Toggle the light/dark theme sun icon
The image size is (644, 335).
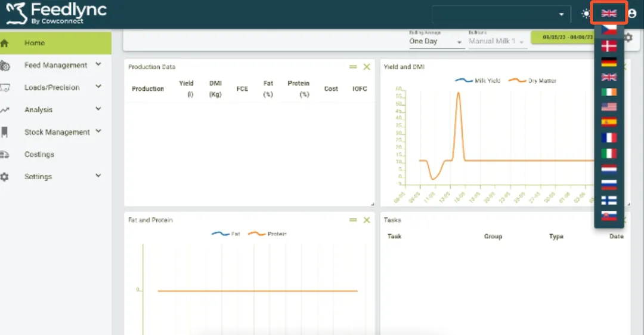pyautogui.click(x=585, y=14)
